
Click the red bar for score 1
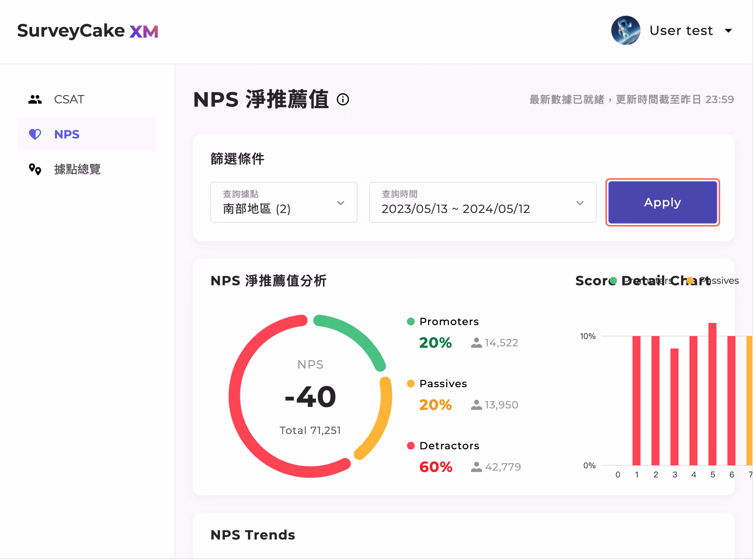pos(637,400)
